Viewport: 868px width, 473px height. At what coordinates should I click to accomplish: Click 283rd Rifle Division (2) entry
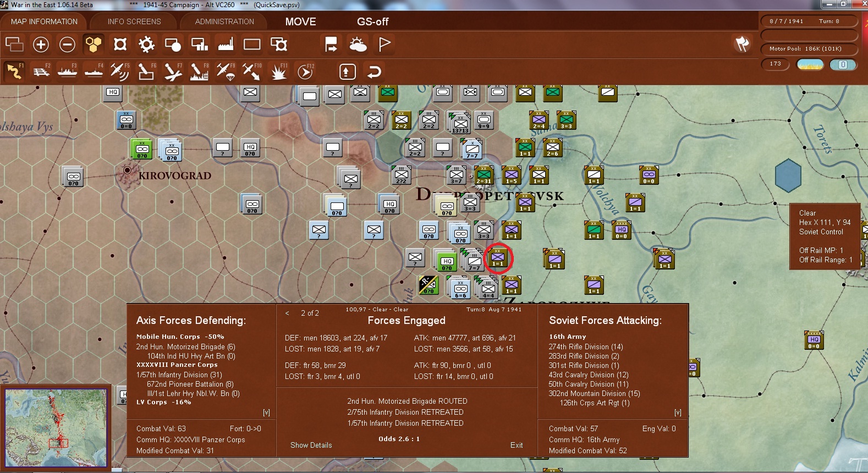click(x=584, y=356)
